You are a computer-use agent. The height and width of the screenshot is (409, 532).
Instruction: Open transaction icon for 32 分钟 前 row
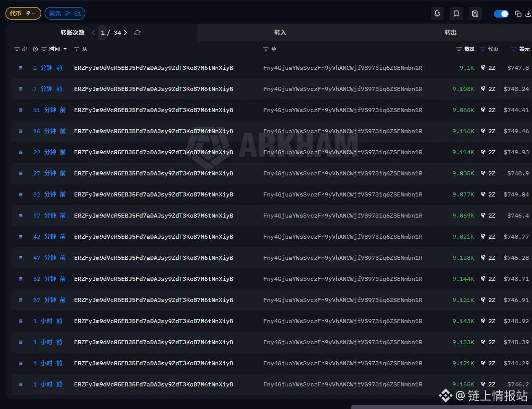click(21, 194)
